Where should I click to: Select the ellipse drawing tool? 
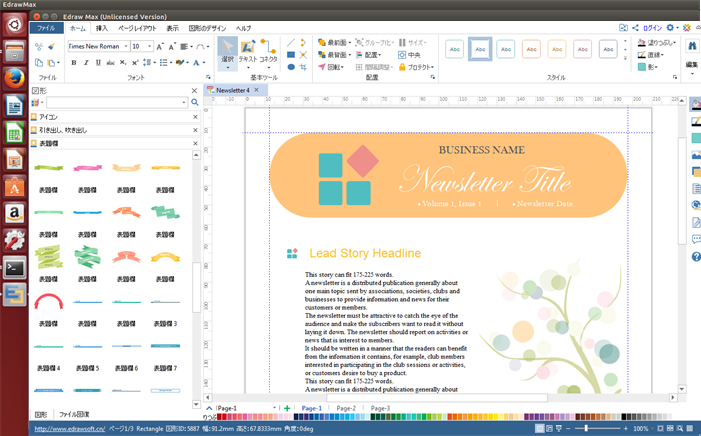pyautogui.click(x=291, y=67)
